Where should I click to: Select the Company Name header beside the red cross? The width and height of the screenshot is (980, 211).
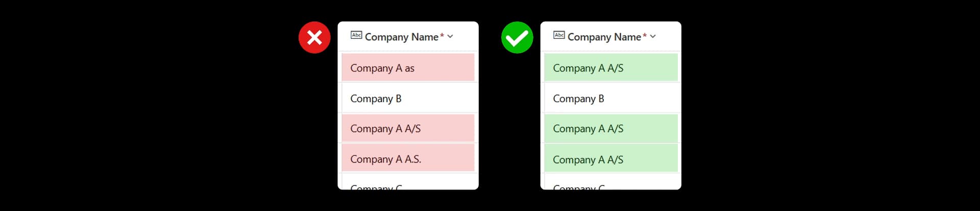[x=402, y=37]
